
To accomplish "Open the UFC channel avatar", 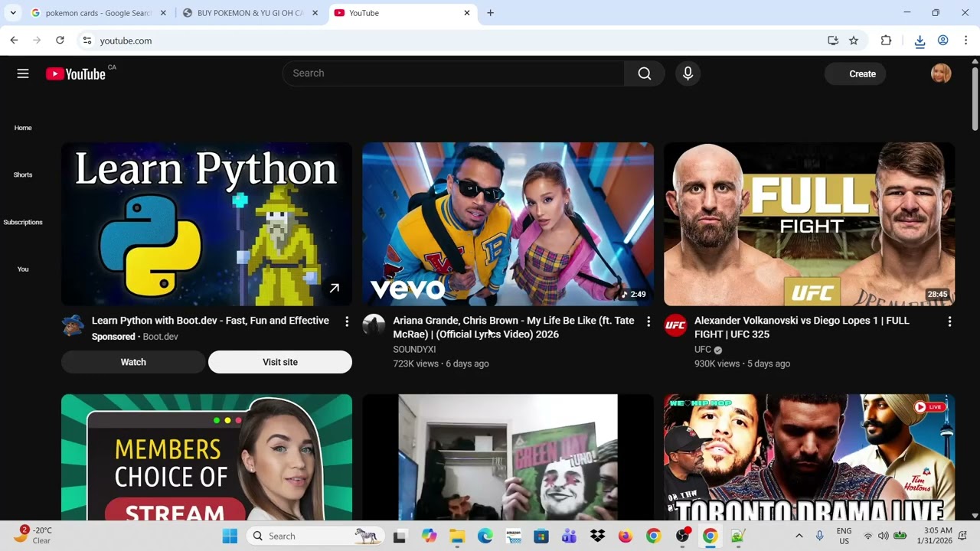I will [675, 325].
